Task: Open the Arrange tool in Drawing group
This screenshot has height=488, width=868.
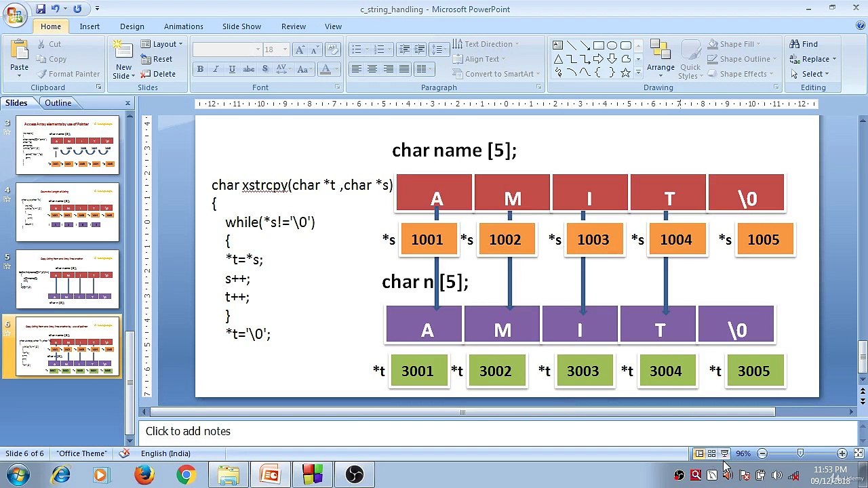Action: [660, 57]
